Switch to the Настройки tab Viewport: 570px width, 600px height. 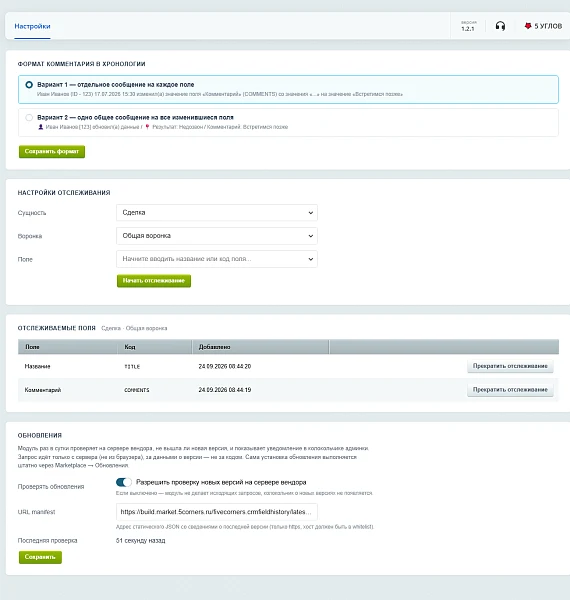click(32, 26)
